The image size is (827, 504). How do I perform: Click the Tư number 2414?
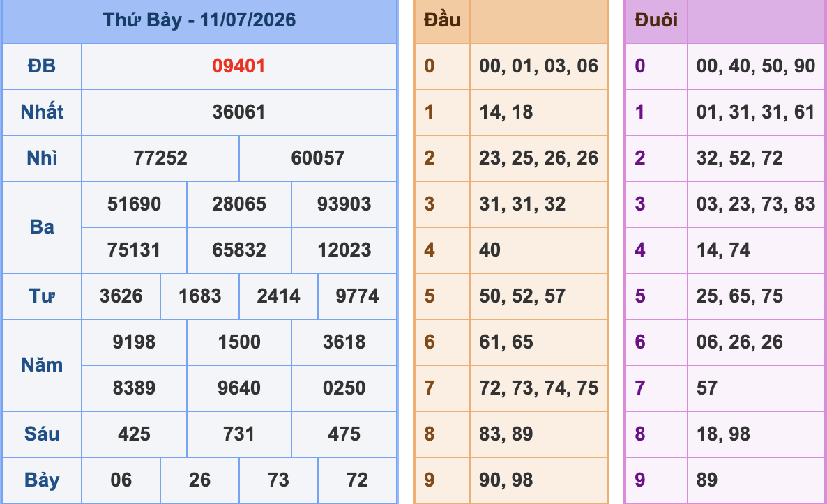click(278, 296)
